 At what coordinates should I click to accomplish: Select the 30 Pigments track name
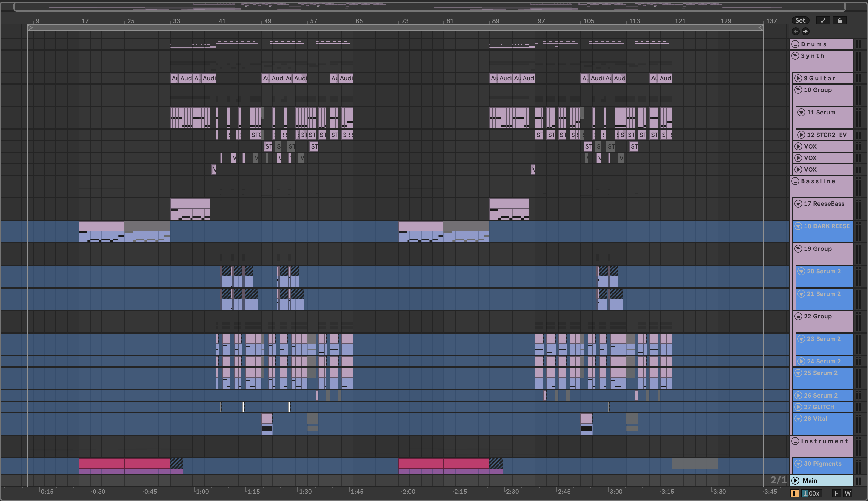(x=823, y=464)
